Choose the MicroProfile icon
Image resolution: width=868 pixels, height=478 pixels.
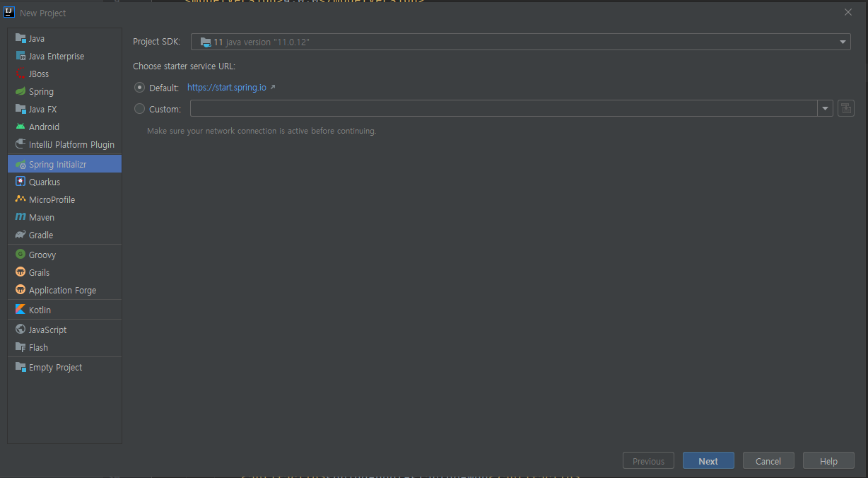coord(20,199)
